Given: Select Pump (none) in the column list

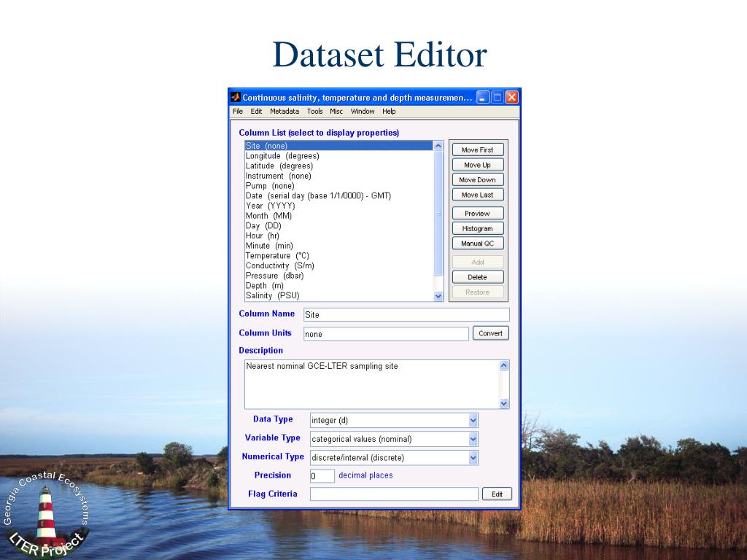Looking at the screenshot, I should 338,186.
